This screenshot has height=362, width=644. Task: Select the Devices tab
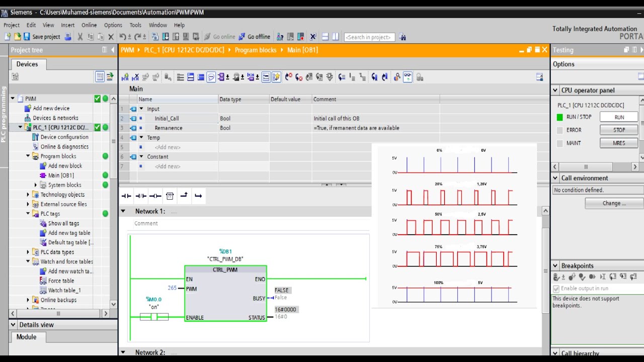pyautogui.click(x=27, y=64)
